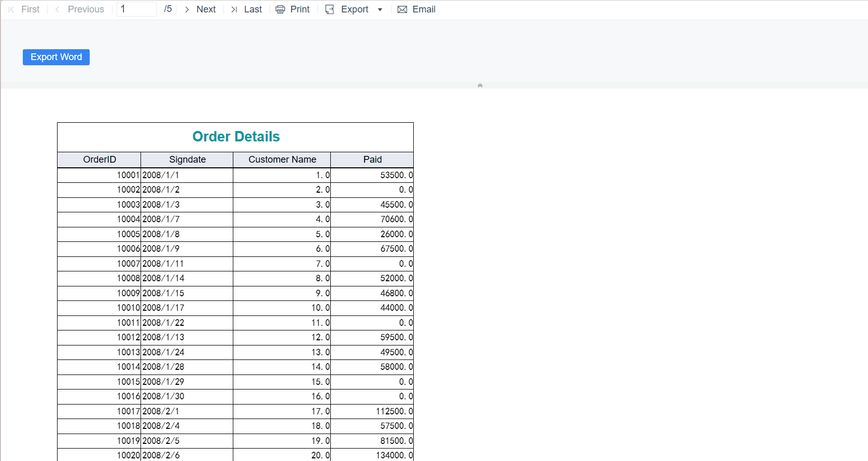Select the Last toolbar label
The height and width of the screenshot is (461, 868).
(x=253, y=9)
